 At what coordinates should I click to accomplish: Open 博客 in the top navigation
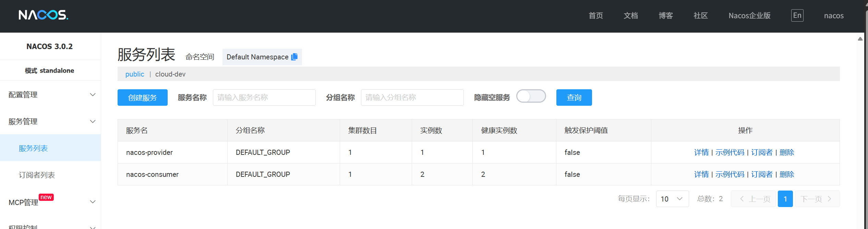(666, 16)
